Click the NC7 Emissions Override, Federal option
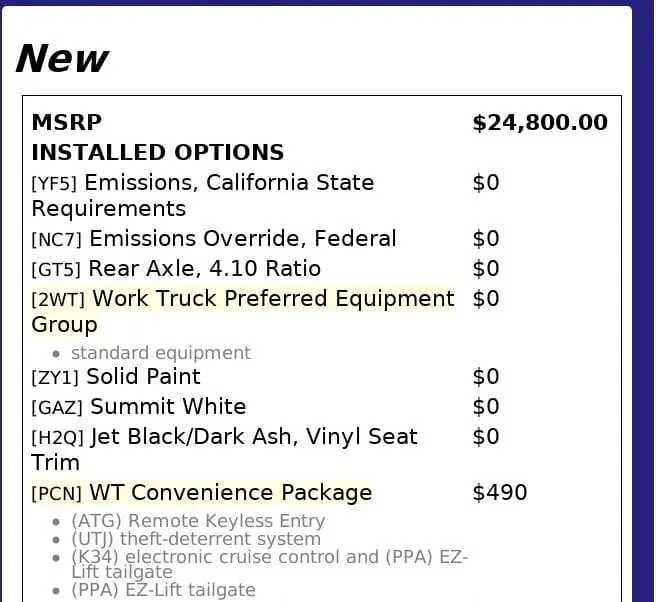 [x=214, y=239]
